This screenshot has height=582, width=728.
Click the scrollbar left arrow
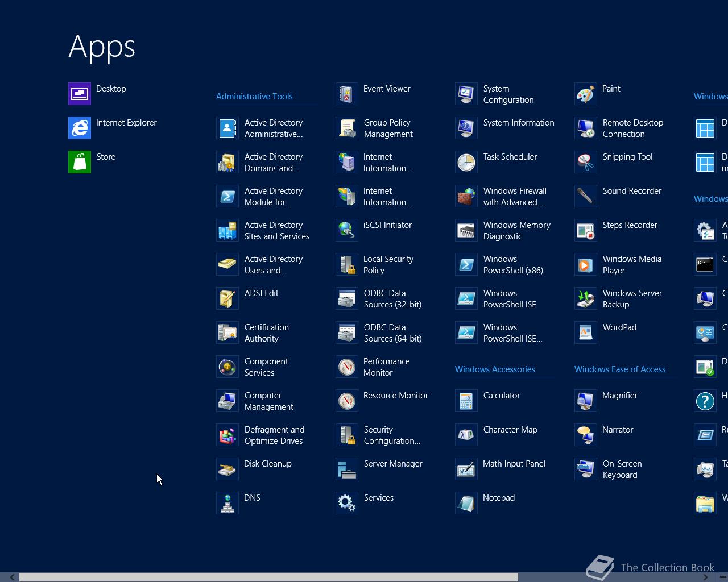(12, 577)
